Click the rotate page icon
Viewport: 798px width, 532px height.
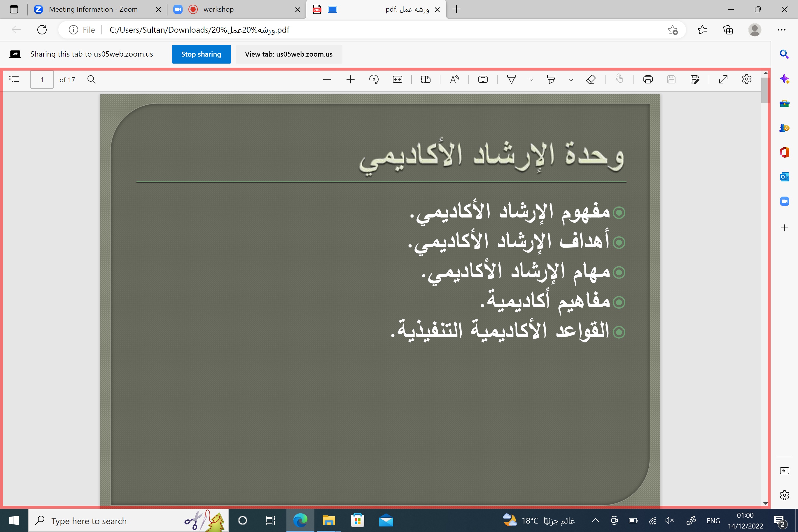[374, 79]
